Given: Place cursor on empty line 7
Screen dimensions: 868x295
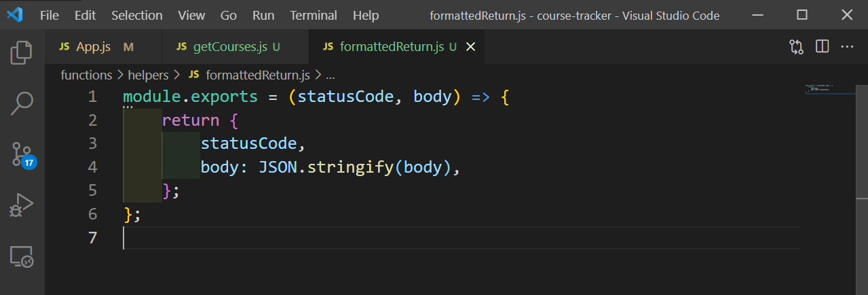Looking at the screenshot, I should point(461,238).
